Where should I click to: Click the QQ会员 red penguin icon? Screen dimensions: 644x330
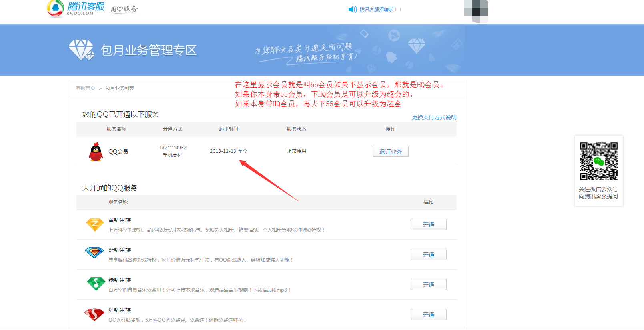coord(96,152)
